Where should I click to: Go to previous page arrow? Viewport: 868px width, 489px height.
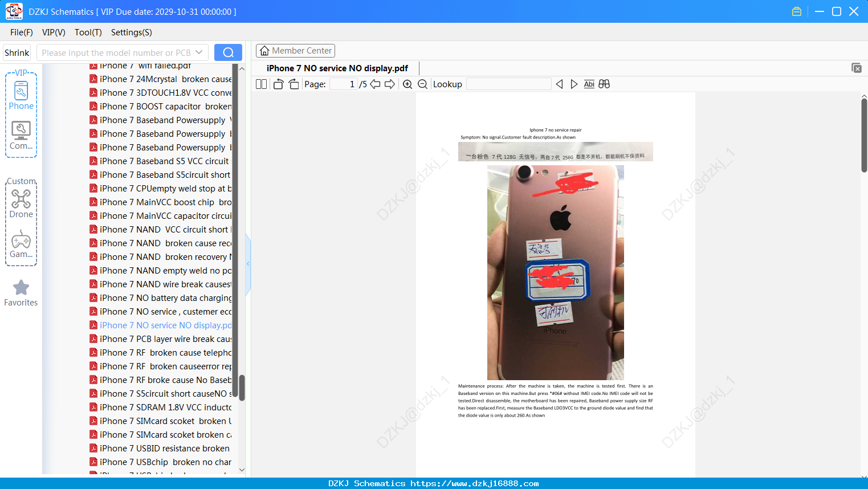[375, 84]
